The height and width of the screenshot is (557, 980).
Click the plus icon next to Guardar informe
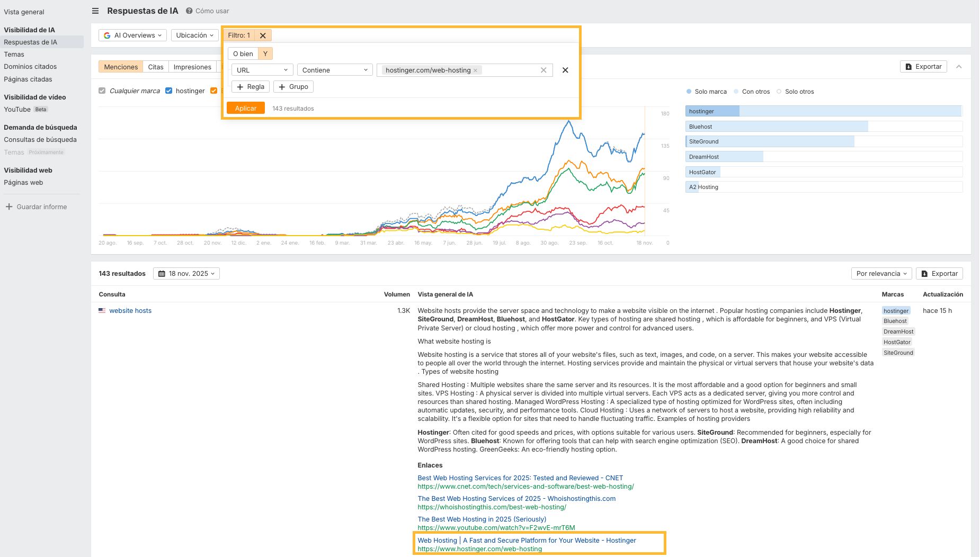point(8,206)
